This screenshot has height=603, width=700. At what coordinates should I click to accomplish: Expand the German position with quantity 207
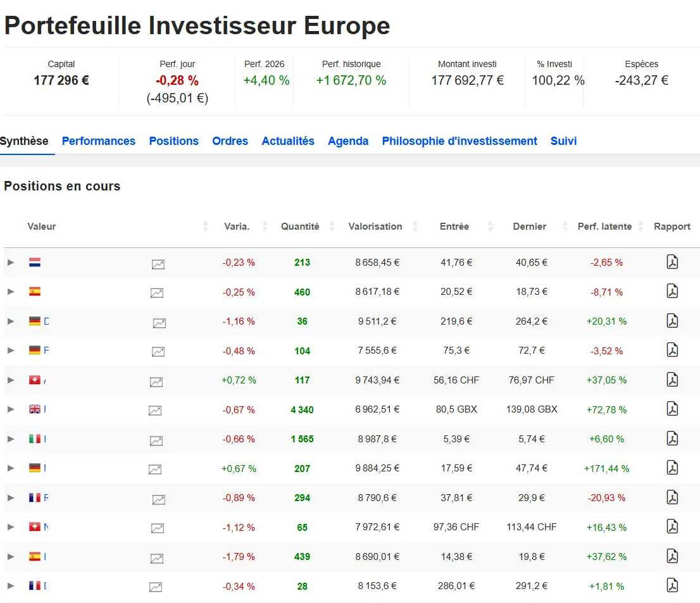[11, 468]
